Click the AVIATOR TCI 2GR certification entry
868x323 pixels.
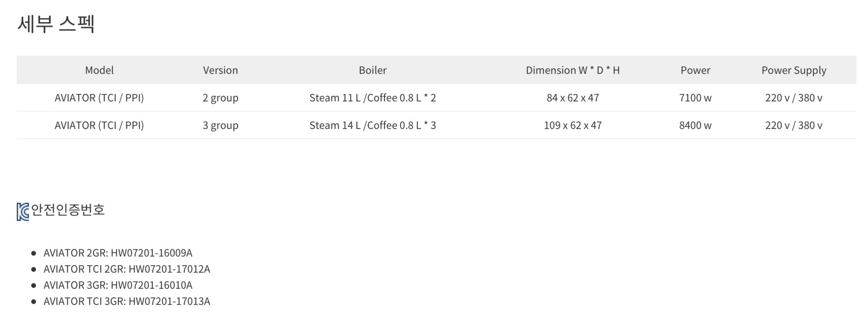(x=127, y=269)
